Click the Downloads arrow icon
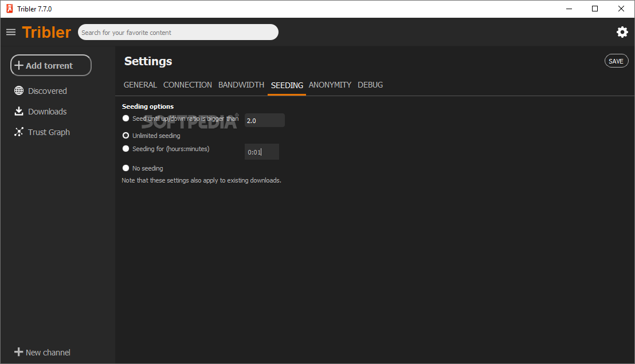The image size is (635, 364). [19, 111]
